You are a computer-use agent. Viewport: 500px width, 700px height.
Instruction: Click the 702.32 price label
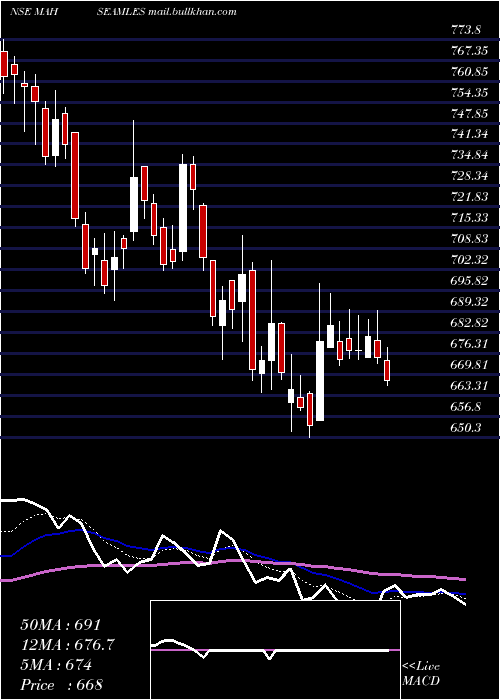[x=469, y=260]
